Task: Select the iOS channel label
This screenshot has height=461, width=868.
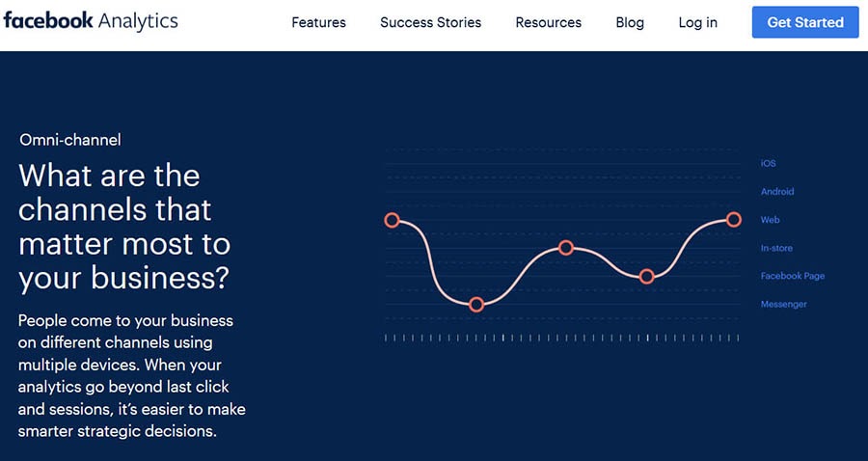Action: pos(768,163)
